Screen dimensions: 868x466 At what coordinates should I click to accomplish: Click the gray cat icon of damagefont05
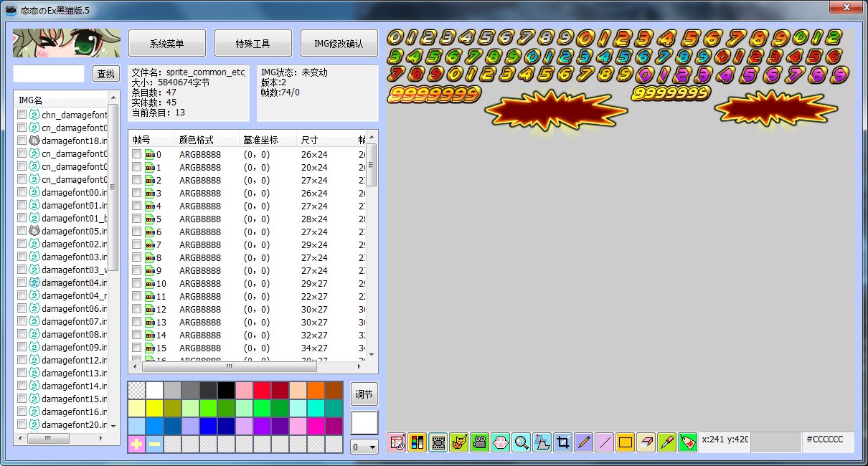point(34,231)
